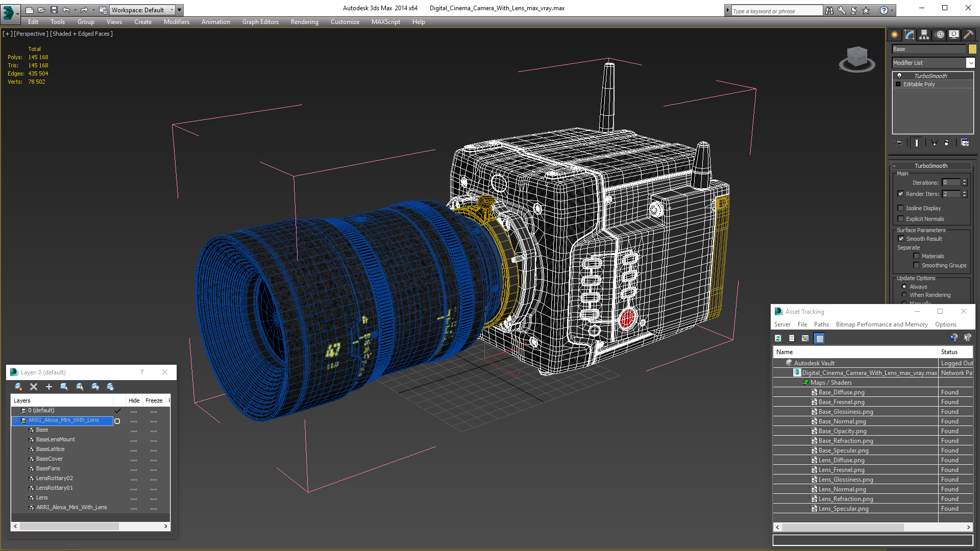Open Configure Modifier Sets icon

(965, 143)
